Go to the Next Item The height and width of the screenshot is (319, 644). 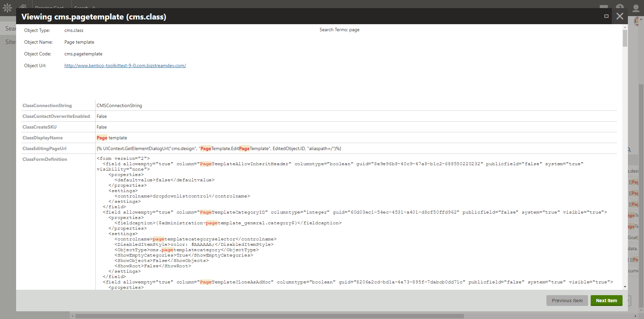606,301
